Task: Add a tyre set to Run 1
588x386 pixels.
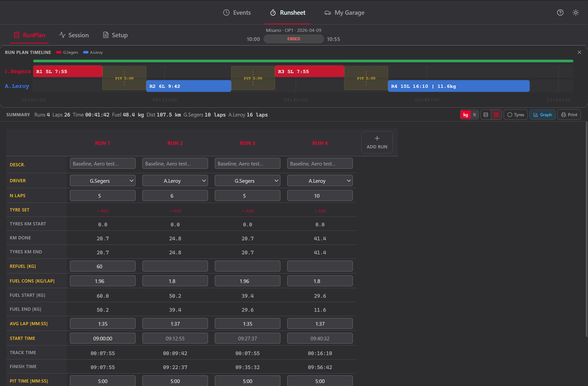Action: [x=103, y=210]
